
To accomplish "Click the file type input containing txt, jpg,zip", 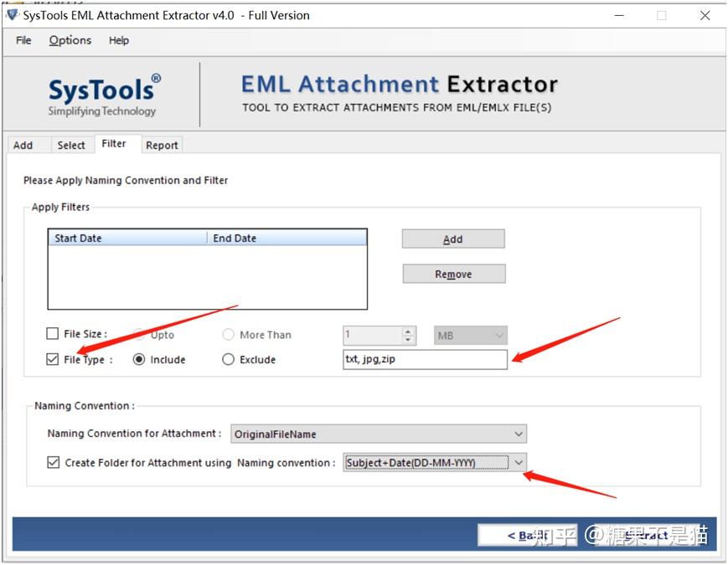I will click(425, 359).
